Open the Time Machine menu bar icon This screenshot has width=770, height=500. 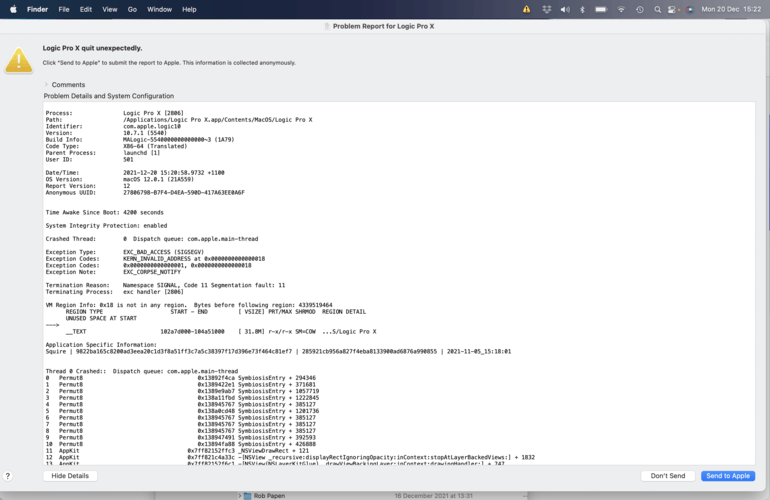tap(640, 9)
